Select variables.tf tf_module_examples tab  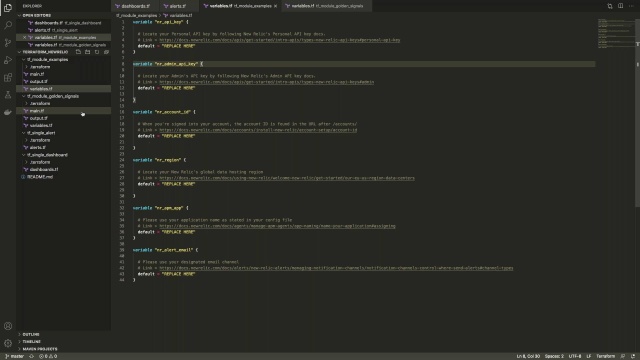click(x=240, y=6)
